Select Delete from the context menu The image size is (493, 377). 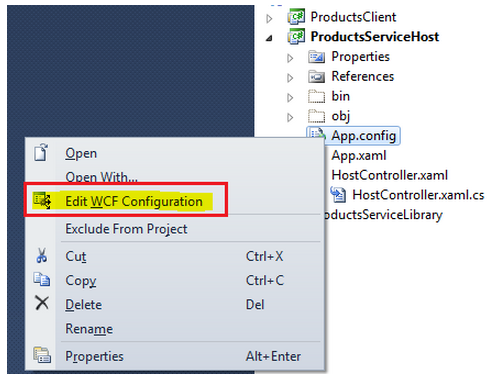pyautogui.click(x=84, y=305)
